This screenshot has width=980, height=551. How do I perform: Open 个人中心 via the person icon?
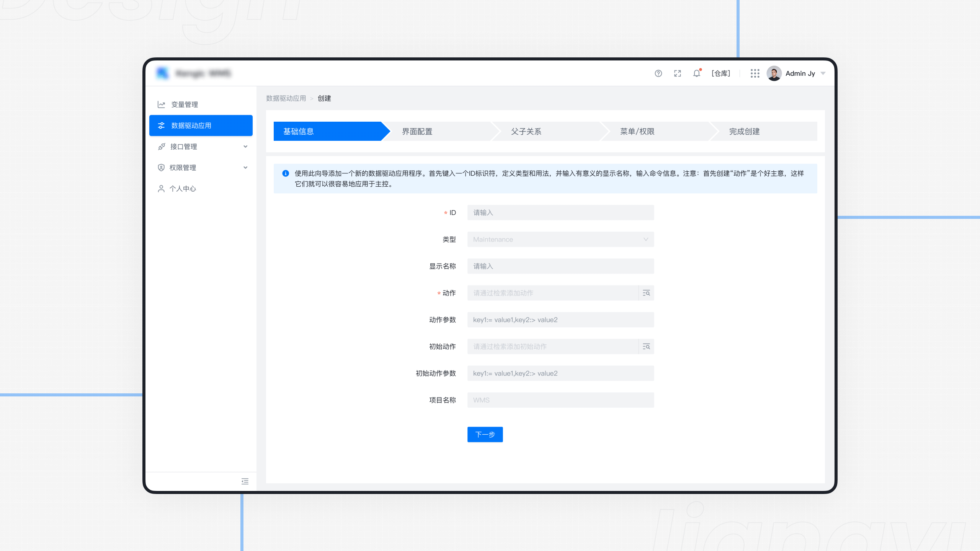tap(161, 188)
